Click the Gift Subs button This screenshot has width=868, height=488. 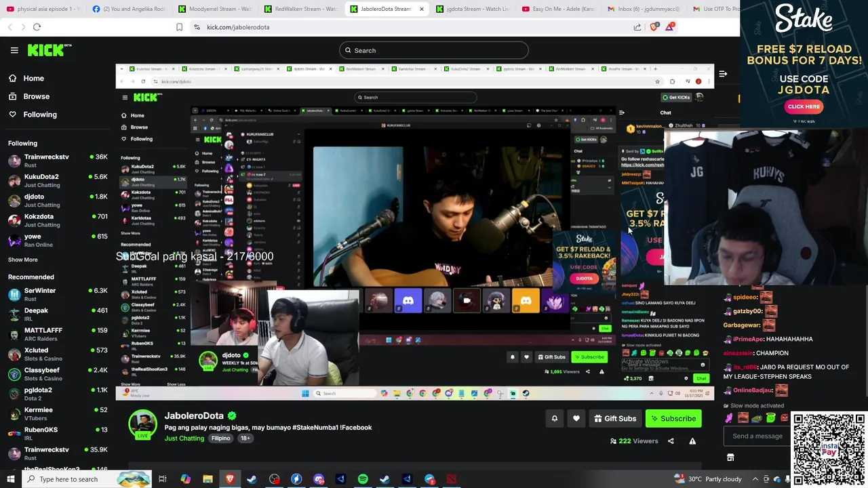point(615,419)
